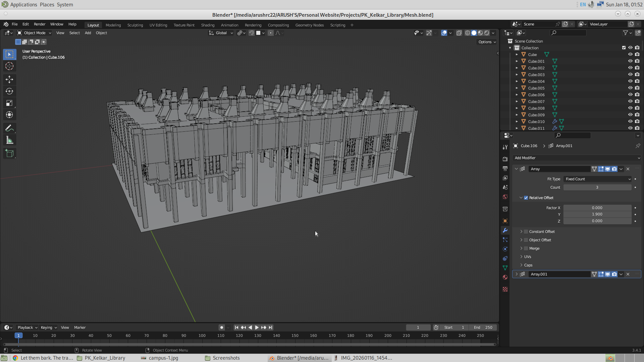
Task: Expand the Caps section
Action: click(x=521, y=265)
